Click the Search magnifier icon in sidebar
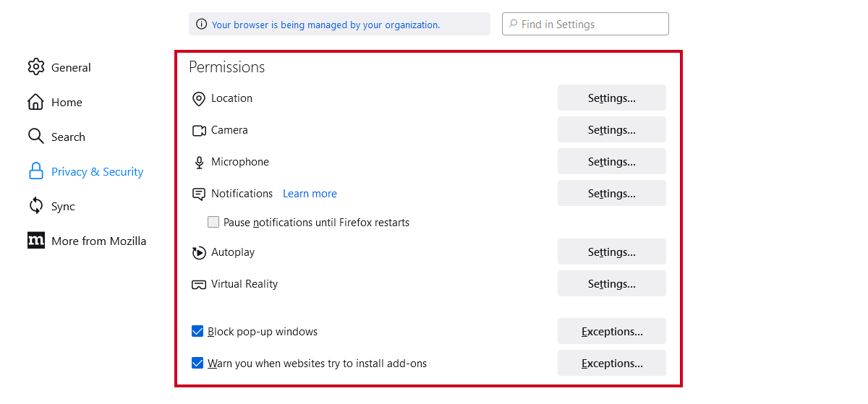Image resolution: width=868 pixels, height=404 pixels. (36, 137)
